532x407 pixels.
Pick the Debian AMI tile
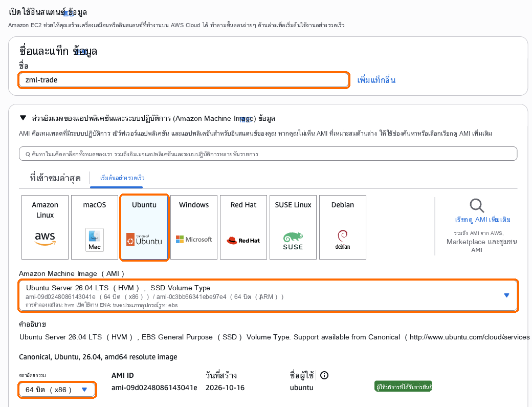[x=343, y=227]
